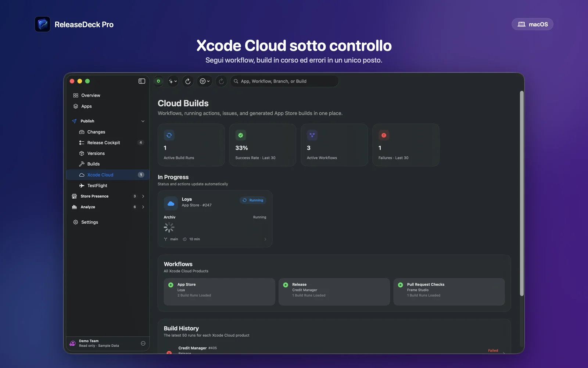Click the macOS platform badge
The height and width of the screenshot is (368, 588).
533,24
